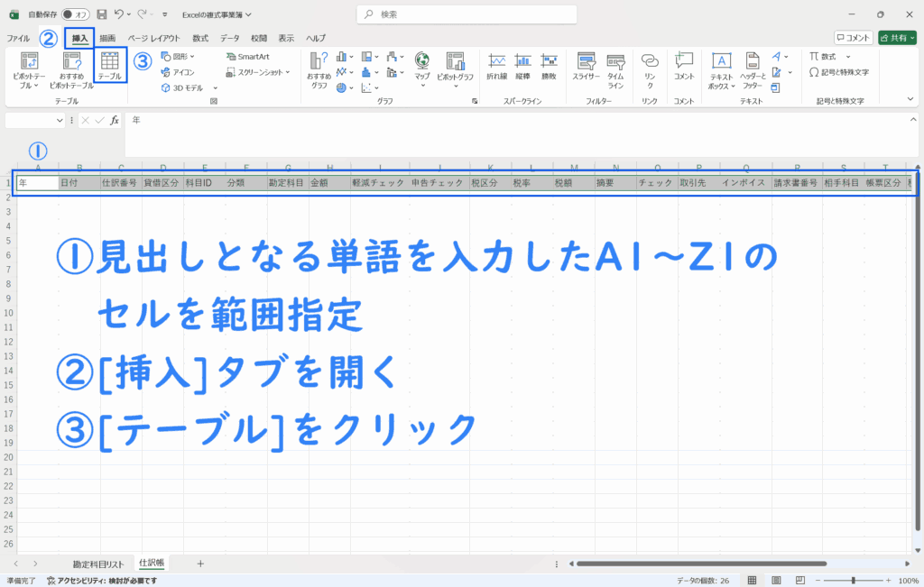Image resolution: width=924 pixels, height=587 pixels.
Task: Click the おすすめグラフ recommended charts icon
Action: tap(319, 69)
